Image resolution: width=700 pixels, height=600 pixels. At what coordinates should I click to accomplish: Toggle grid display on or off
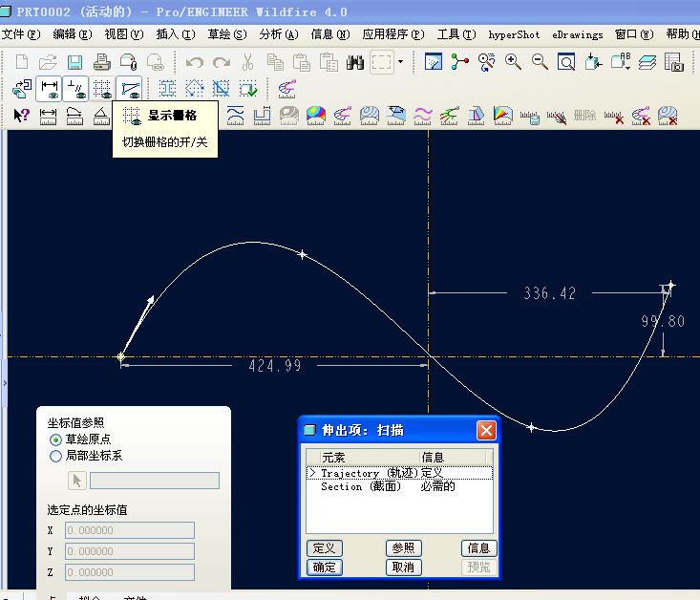(x=102, y=89)
